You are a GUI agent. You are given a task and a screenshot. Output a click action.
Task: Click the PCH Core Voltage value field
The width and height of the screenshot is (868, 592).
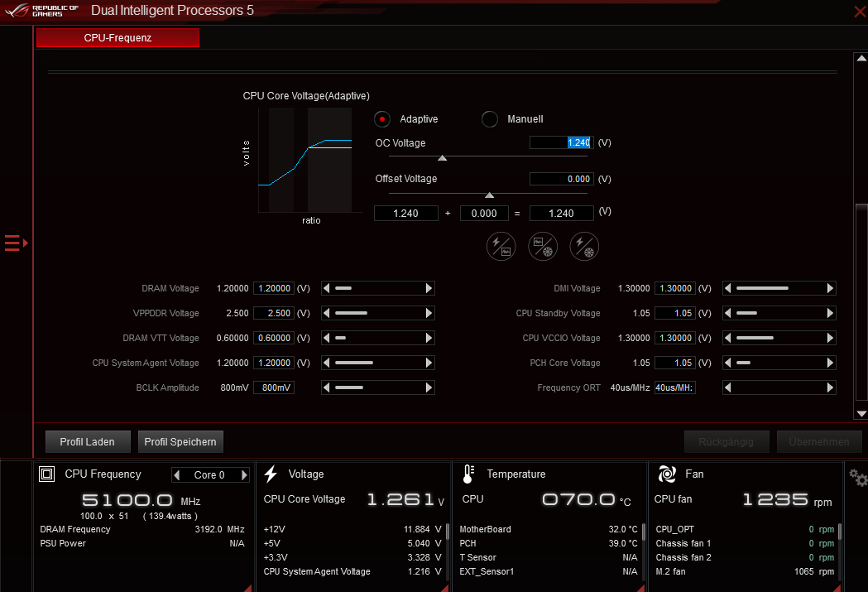point(675,363)
